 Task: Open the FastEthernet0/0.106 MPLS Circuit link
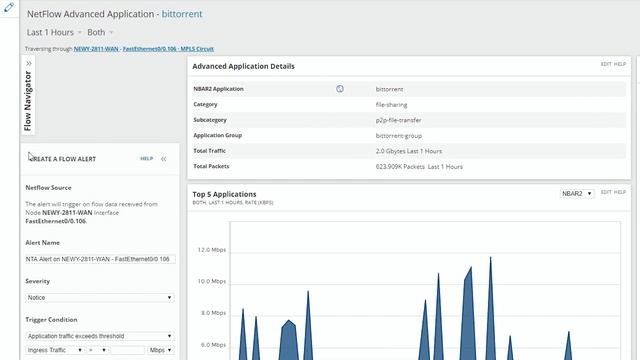click(168, 49)
